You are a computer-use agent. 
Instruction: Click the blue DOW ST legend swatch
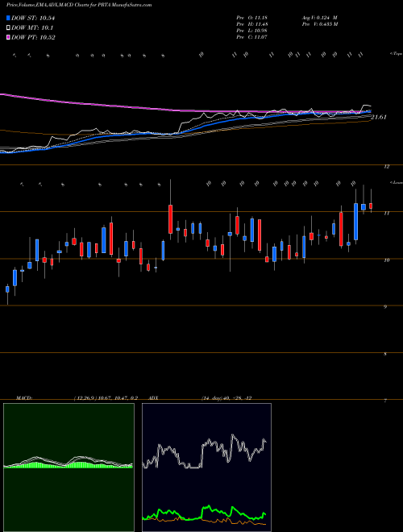(8, 19)
